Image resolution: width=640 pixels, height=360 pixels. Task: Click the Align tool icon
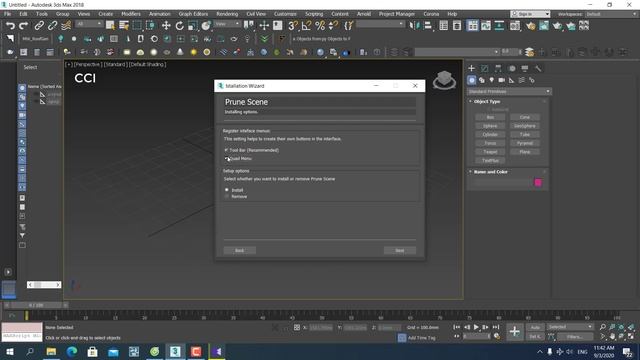(x=428, y=26)
